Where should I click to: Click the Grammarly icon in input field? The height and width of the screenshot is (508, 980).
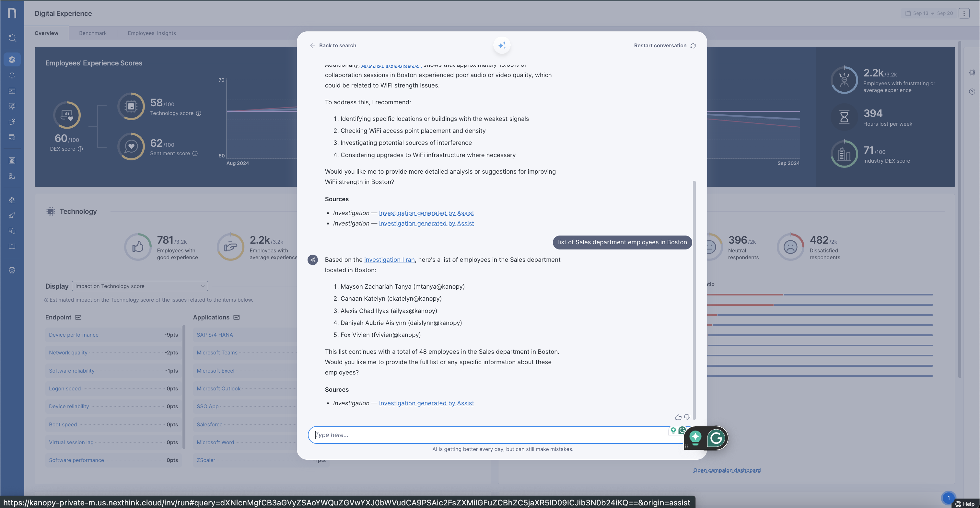682,431
